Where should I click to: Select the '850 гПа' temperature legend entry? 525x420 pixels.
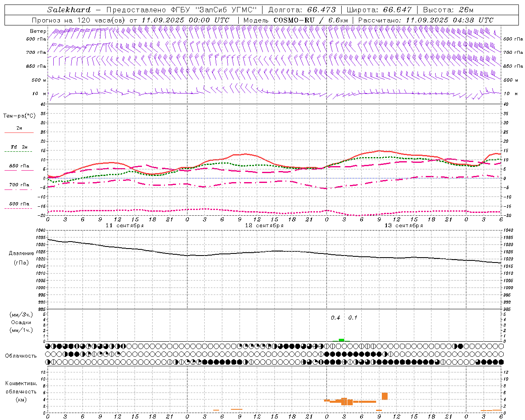click(19, 166)
